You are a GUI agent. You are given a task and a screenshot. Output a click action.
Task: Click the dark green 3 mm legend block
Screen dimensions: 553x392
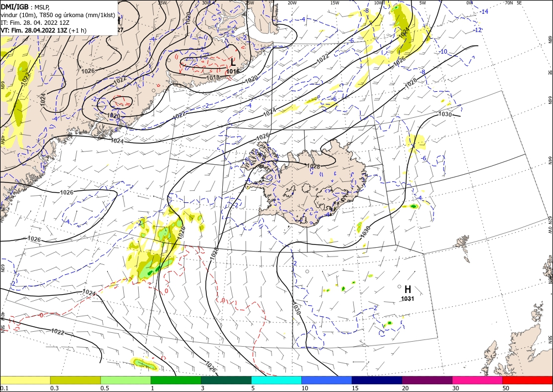coord(226,380)
